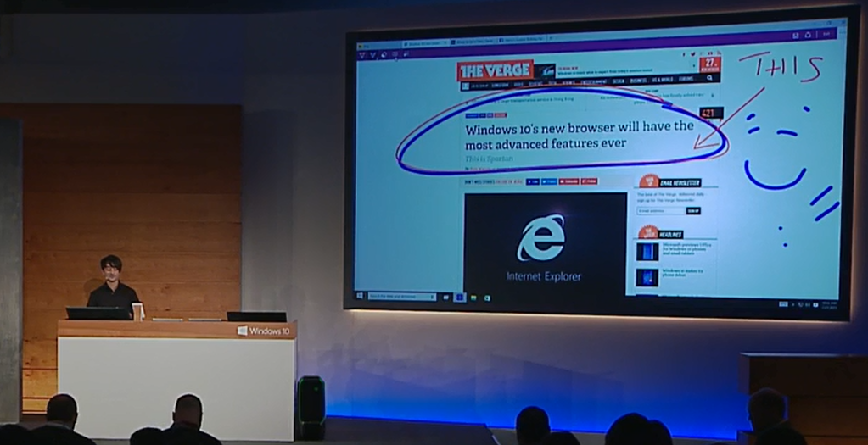Click the Email address input field
Viewport: 868px width, 445px height.
point(661,210)
